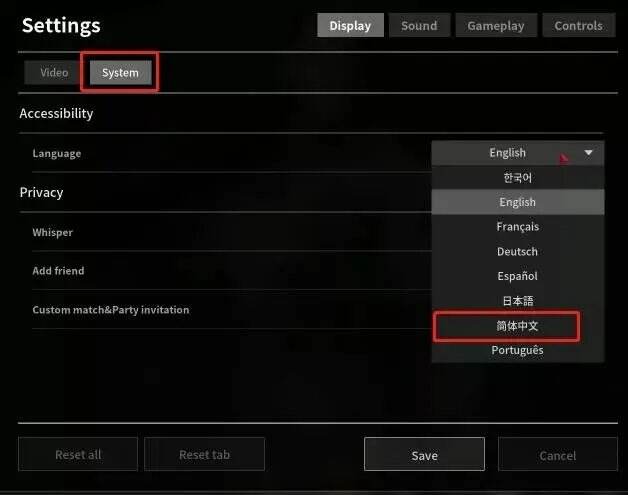Save the settings changes
This screenshot has height=495, width=628.
coord(425,455)
